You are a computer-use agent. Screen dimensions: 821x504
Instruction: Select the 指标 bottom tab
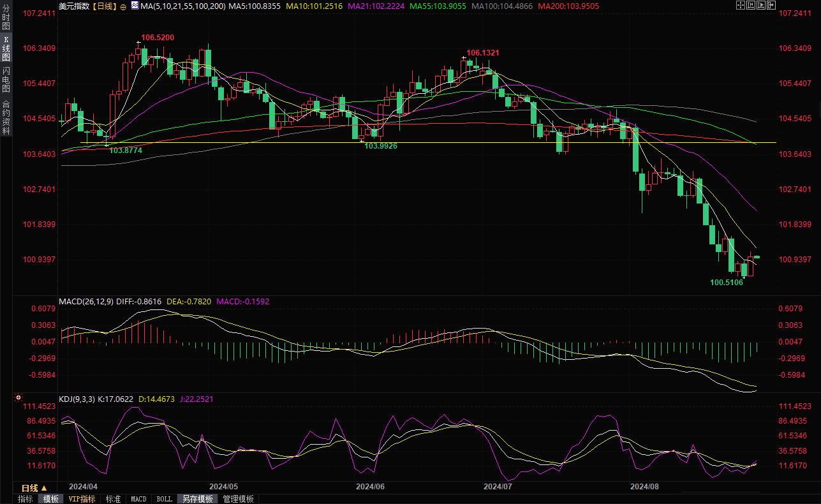[25, 499]
